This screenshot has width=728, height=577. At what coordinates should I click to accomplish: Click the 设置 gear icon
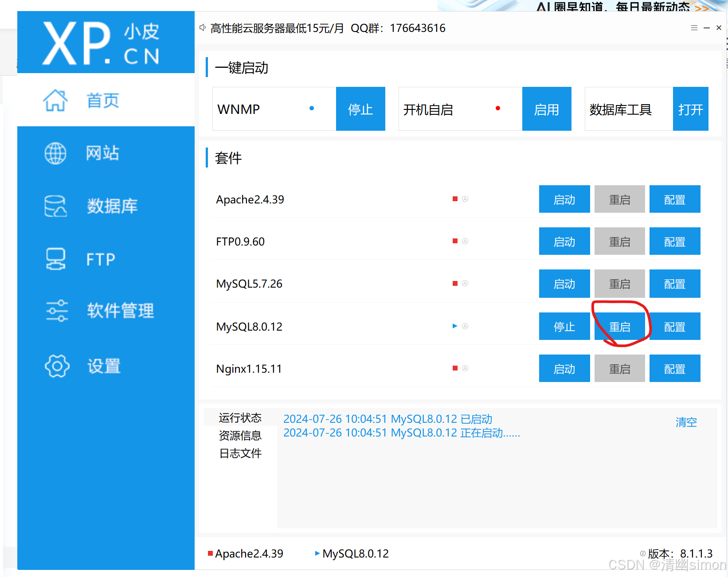click(57, 366)
